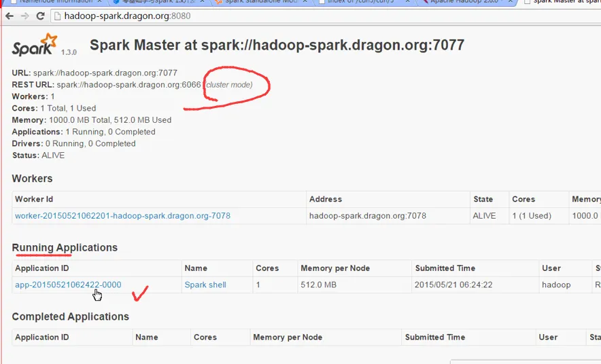Open worker-20150521062201 link
The height and width of the screenshot is (364, 601).
(122, 216)
